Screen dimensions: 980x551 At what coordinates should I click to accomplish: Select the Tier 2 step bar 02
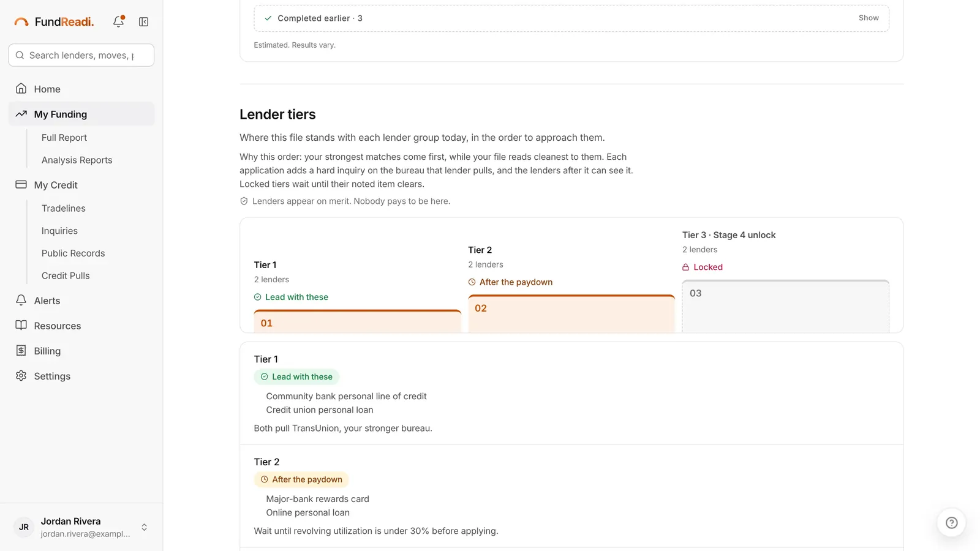[x=571, y=314]
